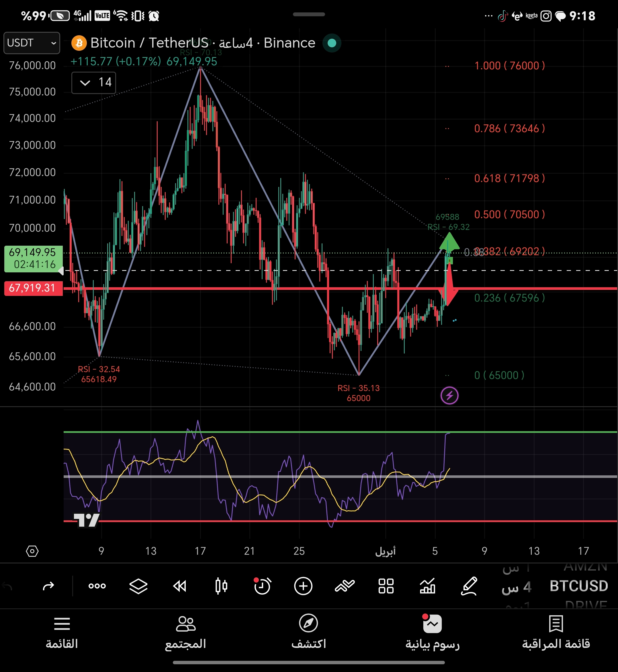This screenshot has height=672, width=618.
Task: Open chart settings hexagon icon near time axis
Action: 32,551
